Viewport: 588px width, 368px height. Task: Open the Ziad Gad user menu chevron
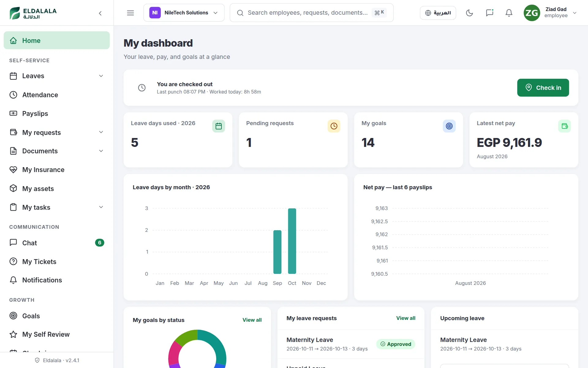click(x=575, y=13)
